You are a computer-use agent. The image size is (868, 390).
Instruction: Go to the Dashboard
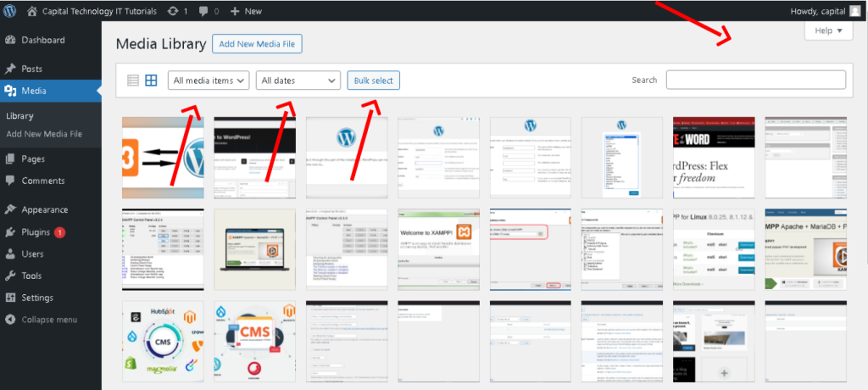tap(42, 40)
